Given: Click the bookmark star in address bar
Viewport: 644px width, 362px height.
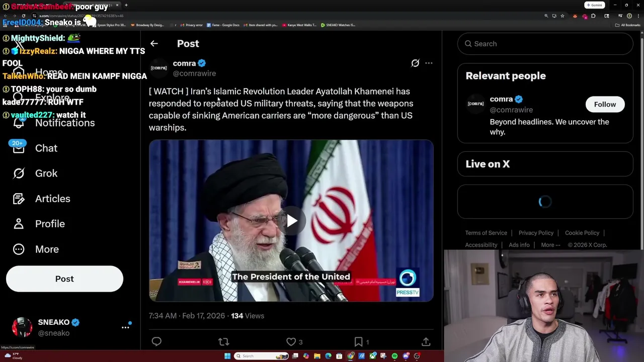Looking at the screenshot, I should pyautogui.click(x=562, y=16).
